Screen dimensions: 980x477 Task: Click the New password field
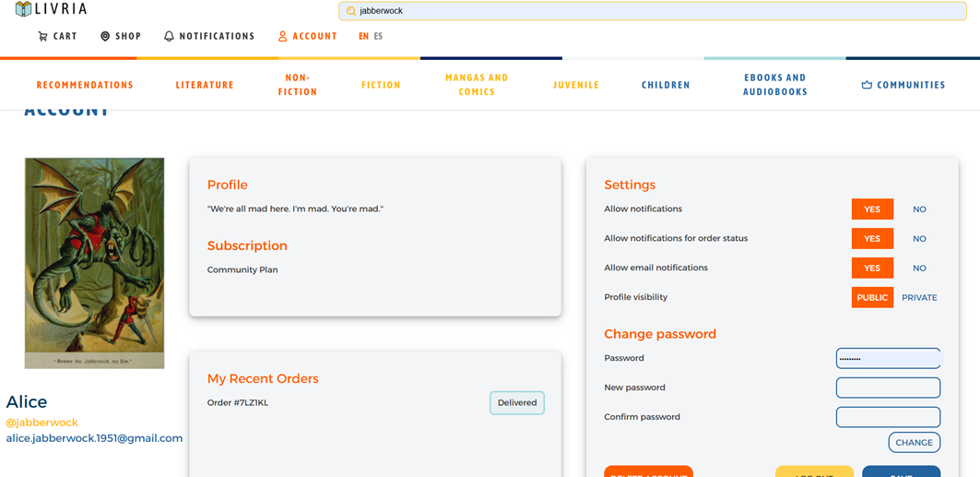point(888,388)
